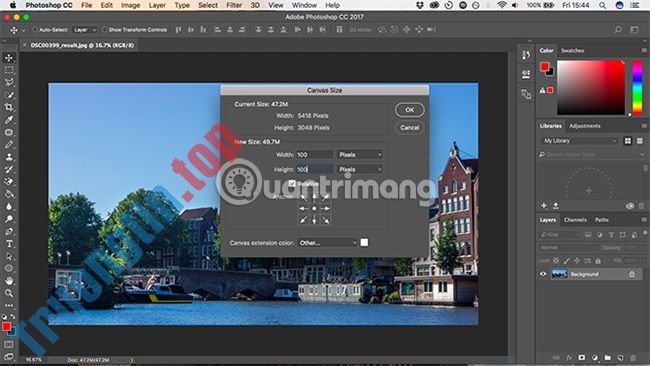
Task: Open the search icon in options bar
Action: coord(618,29)
